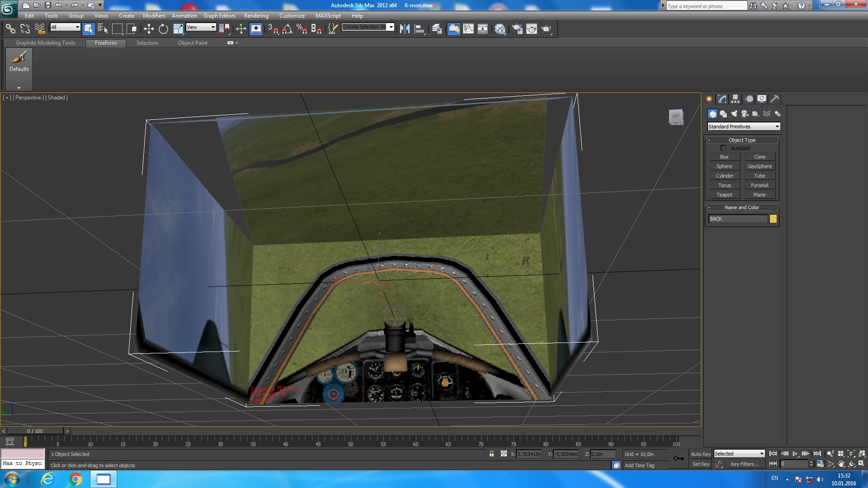Collapse the Object Type rollout

click(741, 140)
